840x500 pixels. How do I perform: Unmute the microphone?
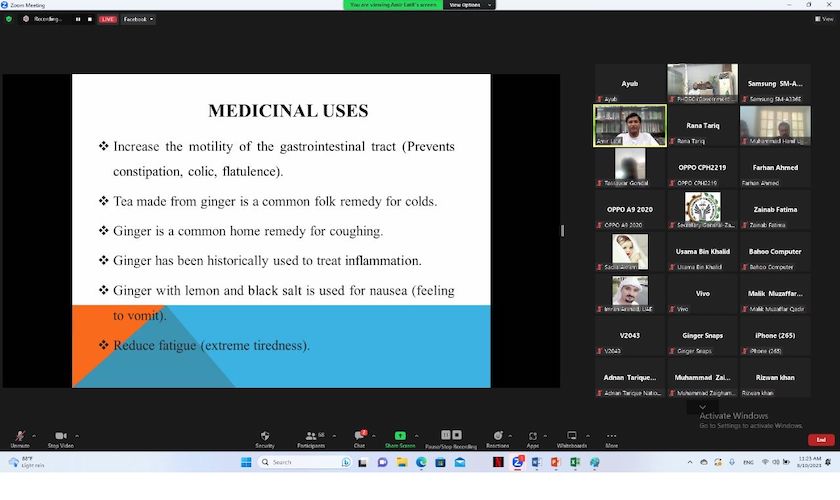[19, 438]
